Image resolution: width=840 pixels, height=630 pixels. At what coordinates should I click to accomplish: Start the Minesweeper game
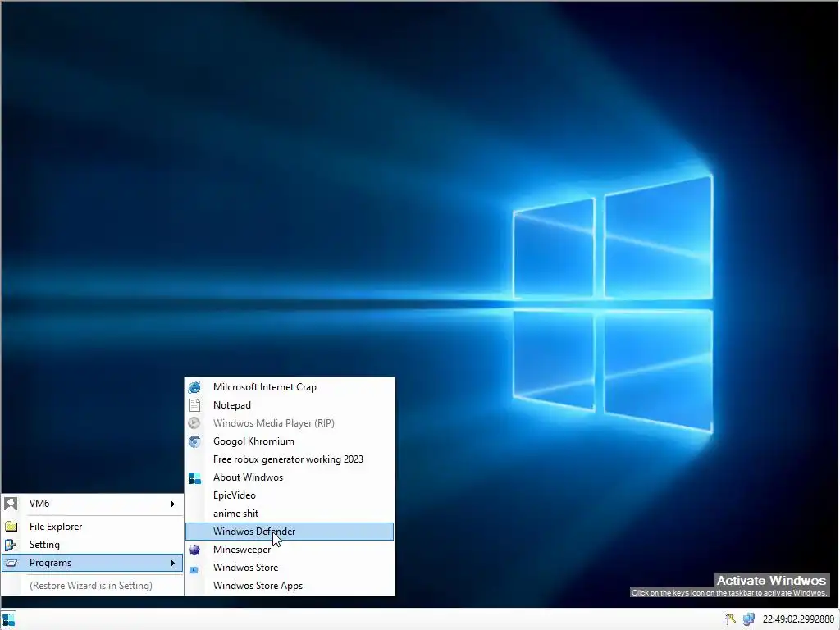pyautogui.click(x=290, y=550)
